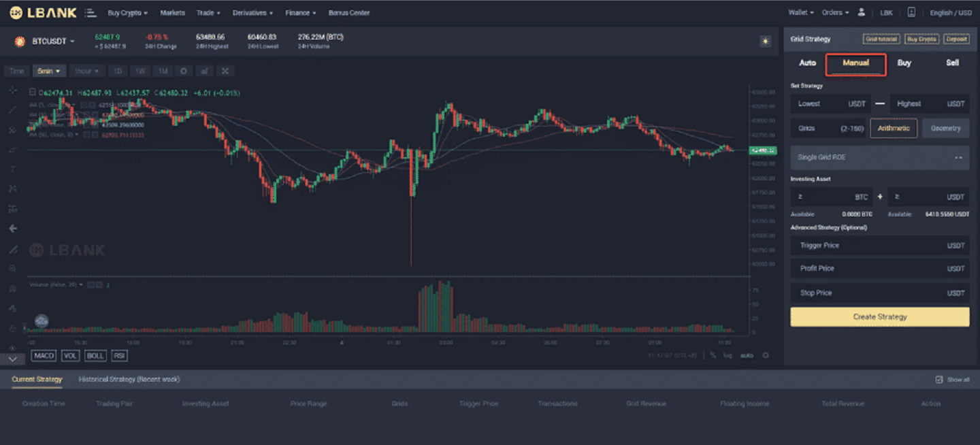Click the camera snapshot icon near auto scale

[x=766, y=355]
